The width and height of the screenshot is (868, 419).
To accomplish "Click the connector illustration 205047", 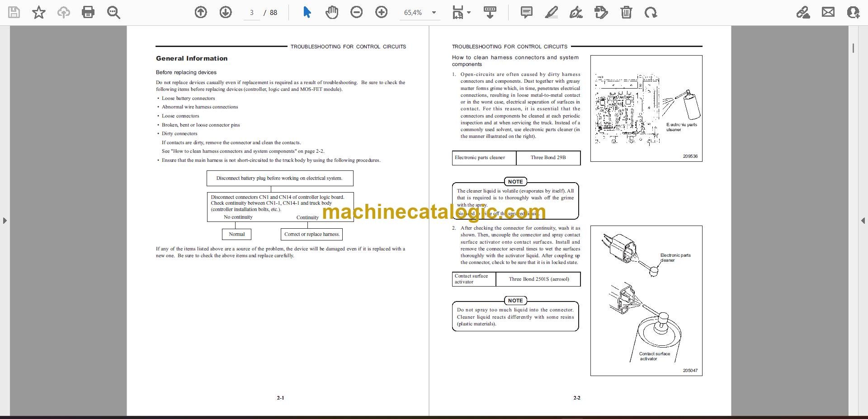I will (646, 301).
